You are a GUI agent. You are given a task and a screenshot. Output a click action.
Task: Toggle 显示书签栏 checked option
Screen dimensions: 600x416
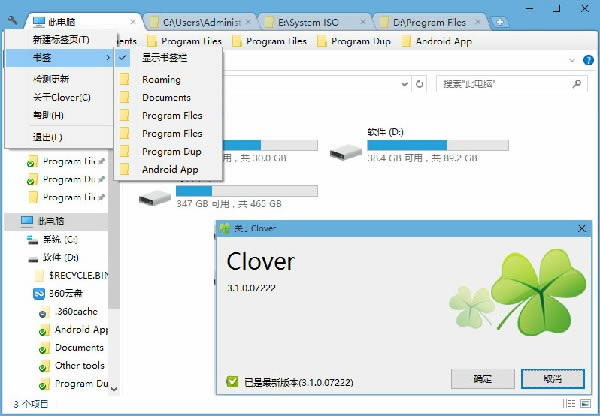tap(168, 58)
